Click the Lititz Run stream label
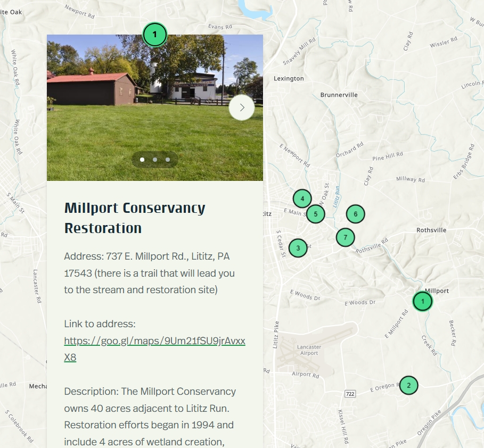The width and height of the screenshot is (484, 448). (x=336, y=196)
